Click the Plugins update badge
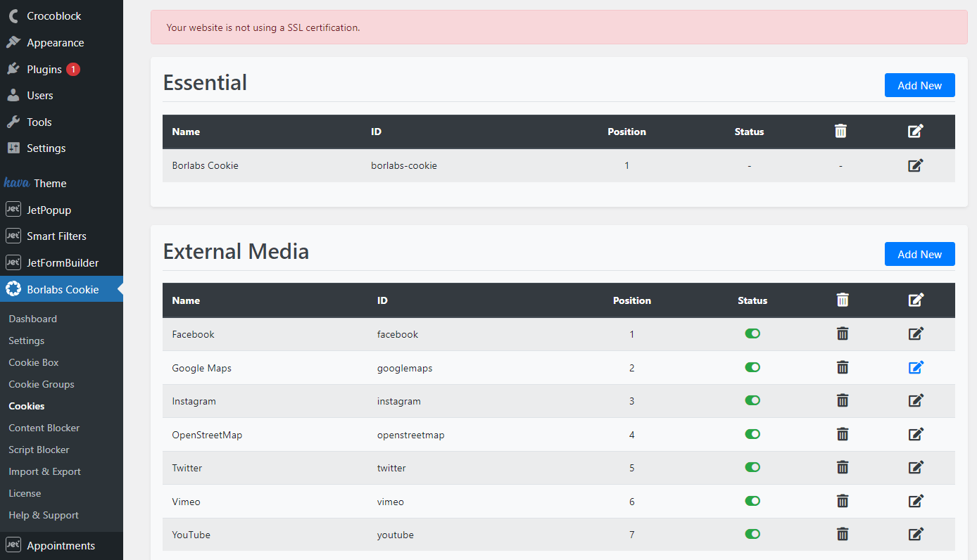 (73, 69)
